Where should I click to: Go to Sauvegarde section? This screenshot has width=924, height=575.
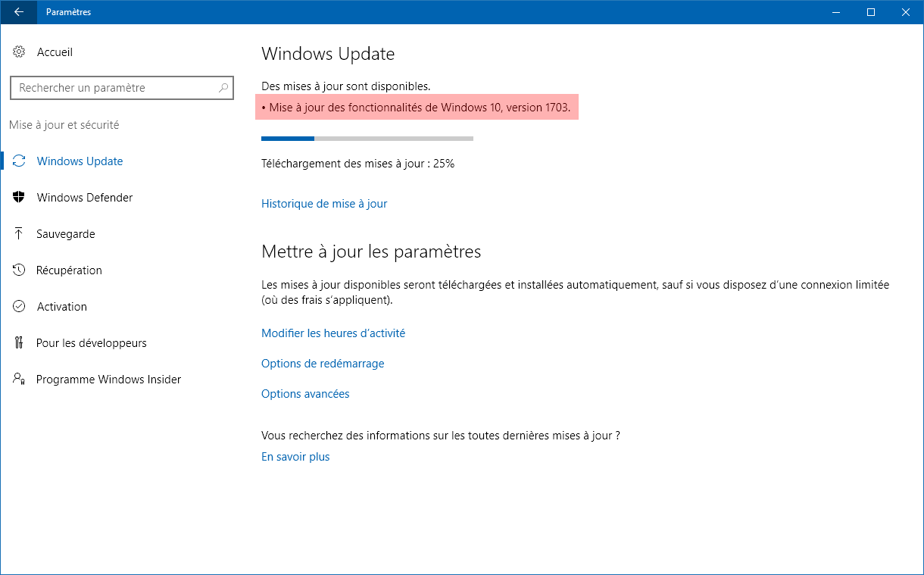pyautogui.click(x=66, y=234)
